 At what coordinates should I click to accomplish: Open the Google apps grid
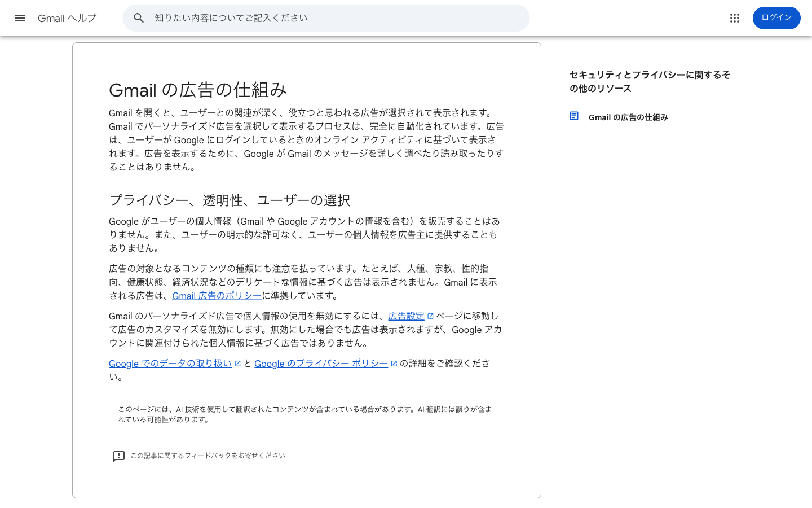coord(734,18)
